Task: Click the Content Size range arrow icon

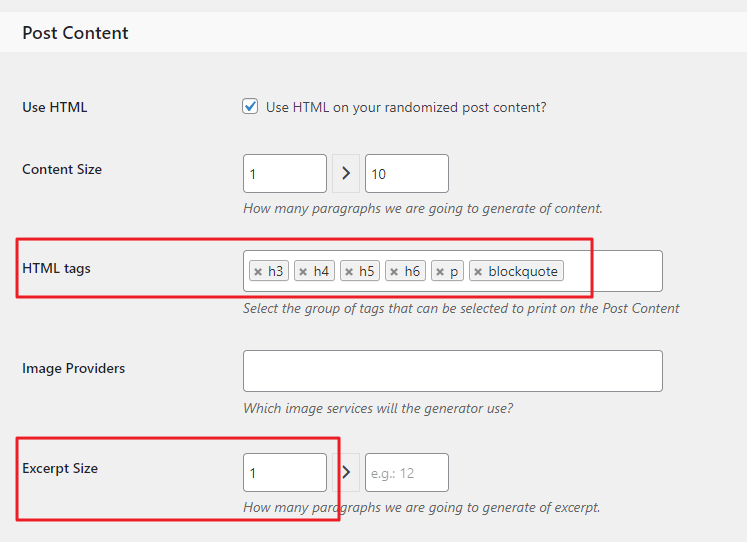Action: point(346,173)
